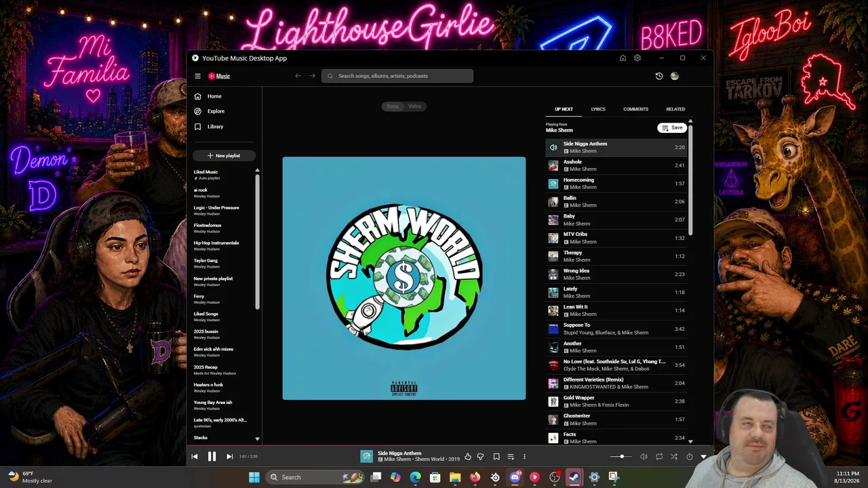Go back with the left arrow

click(298, 76)
